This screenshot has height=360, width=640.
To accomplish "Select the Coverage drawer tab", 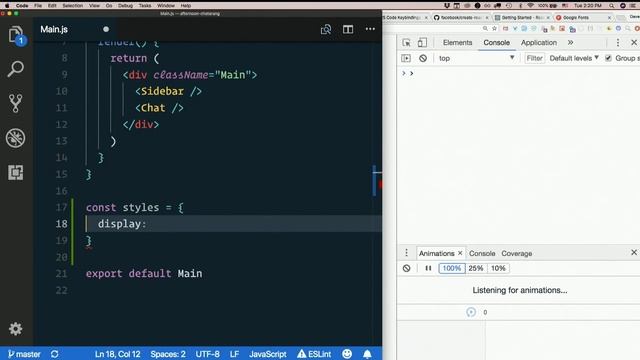I will [516, 253].
